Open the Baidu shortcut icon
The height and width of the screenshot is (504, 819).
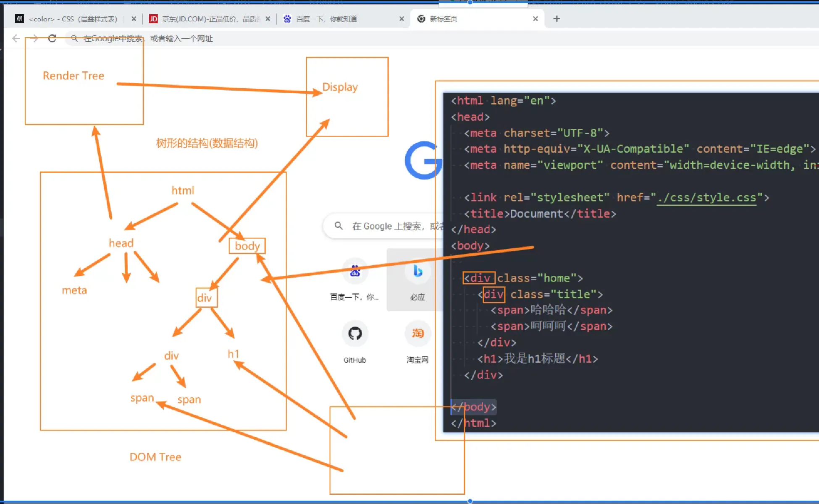[x=355, y=272]
